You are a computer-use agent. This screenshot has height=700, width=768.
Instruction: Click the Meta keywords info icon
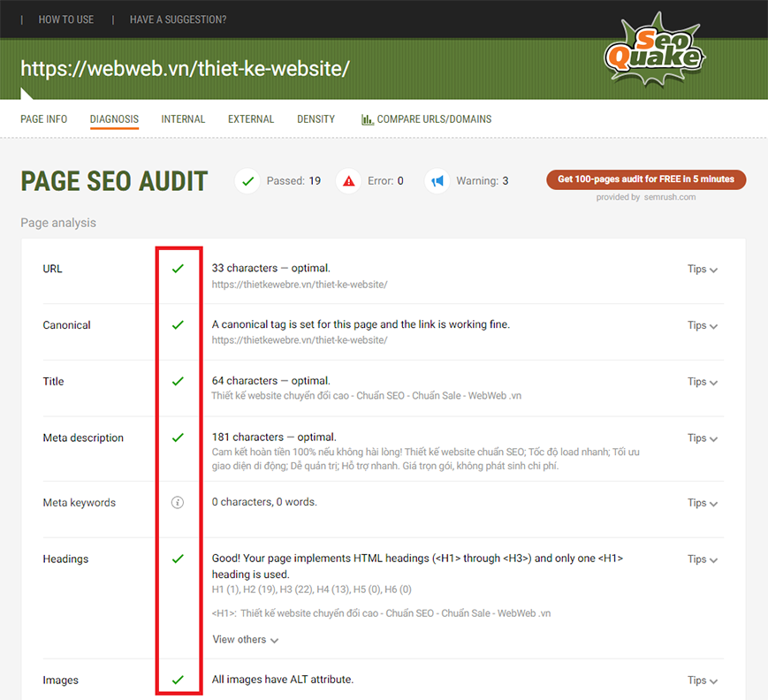[178, 503]
